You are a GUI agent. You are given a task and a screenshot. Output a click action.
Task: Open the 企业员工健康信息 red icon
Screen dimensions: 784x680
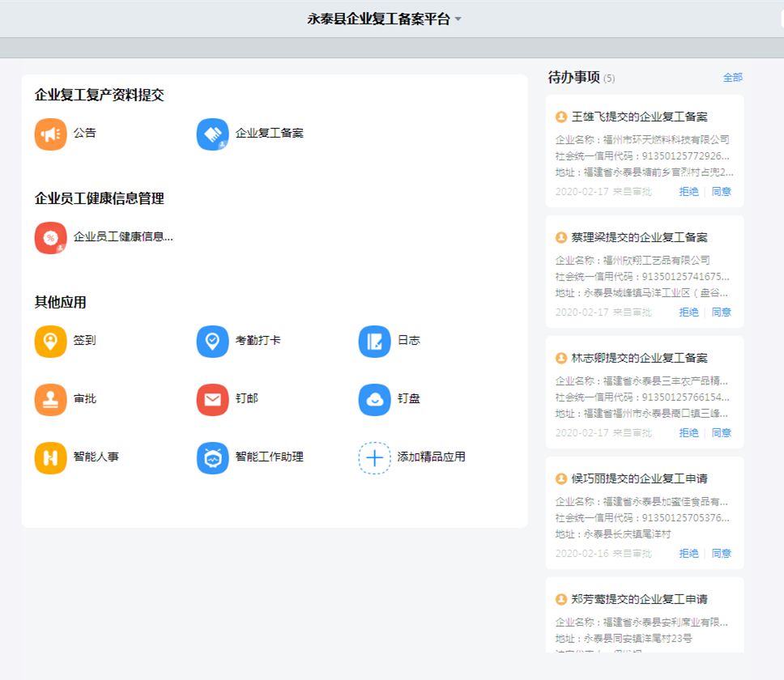pos(50,238)
